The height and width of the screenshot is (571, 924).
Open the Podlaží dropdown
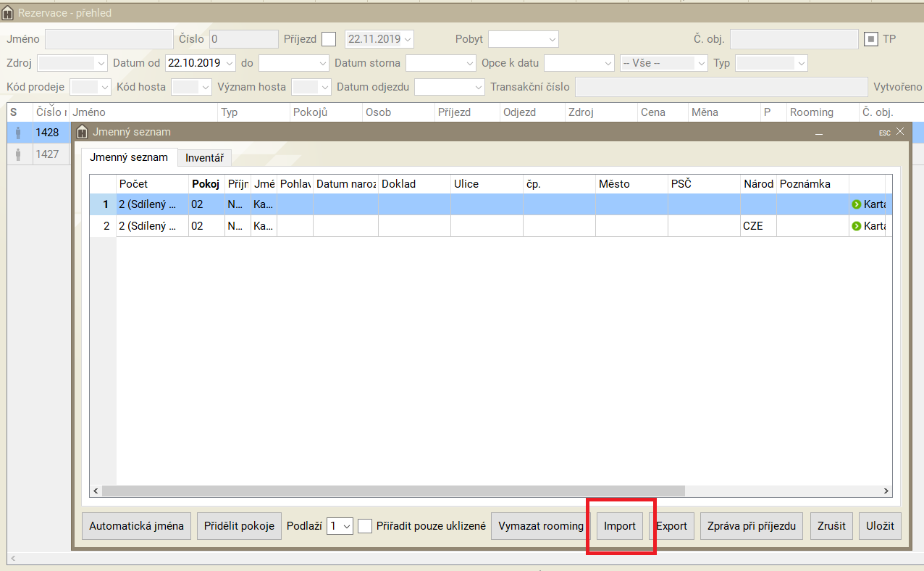tap(339, 526)
